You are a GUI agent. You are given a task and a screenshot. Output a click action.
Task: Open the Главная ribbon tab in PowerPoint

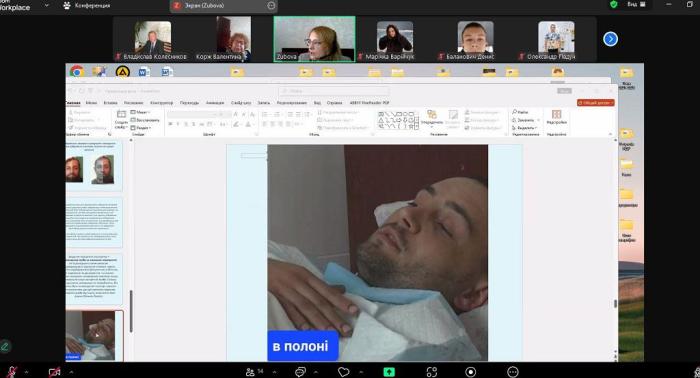73,103
